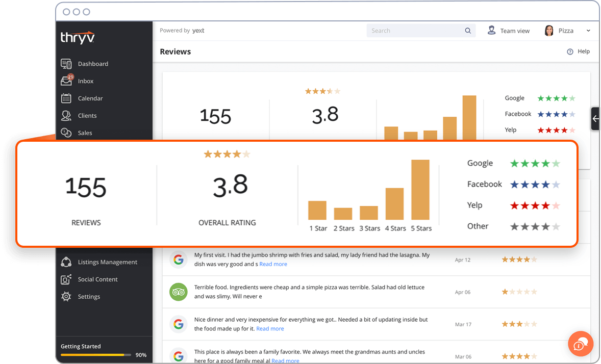This screenshot has height=364, width=601.
Task: Click star rating on Mar 06 review
Action: [x=520, y=356]
